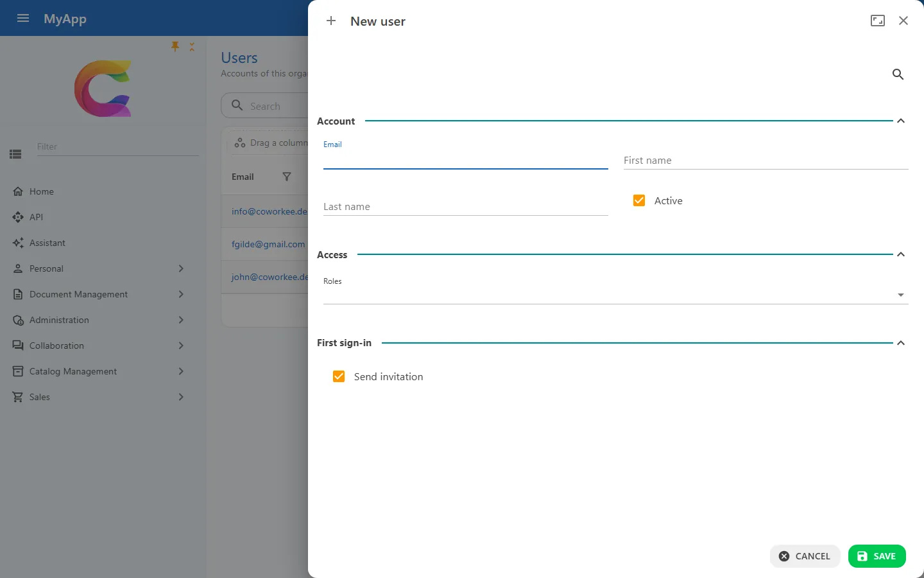Click the group-by icon before Drag a column
Viewport: 924px width, 578px height.
tap(240, 143)
